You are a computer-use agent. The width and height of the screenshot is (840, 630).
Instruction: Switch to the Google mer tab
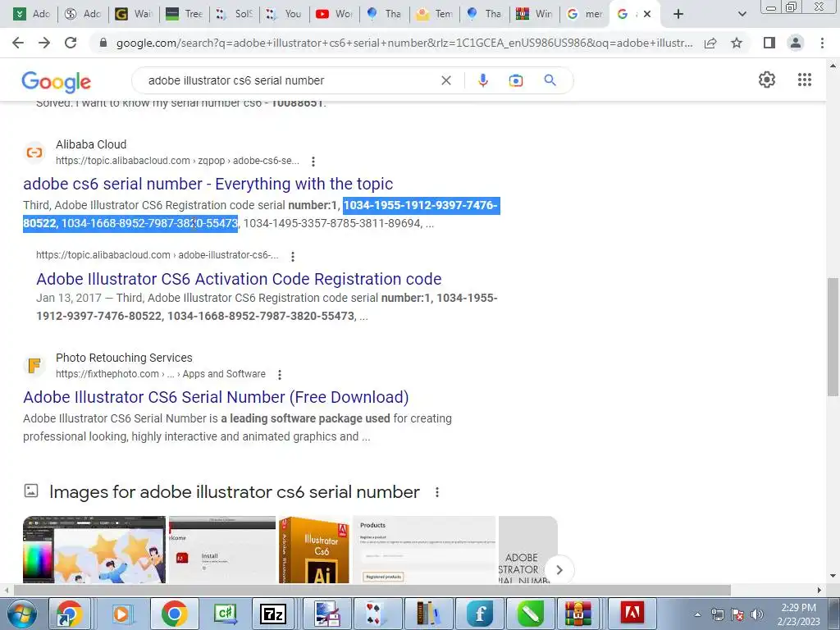[584, 14]
